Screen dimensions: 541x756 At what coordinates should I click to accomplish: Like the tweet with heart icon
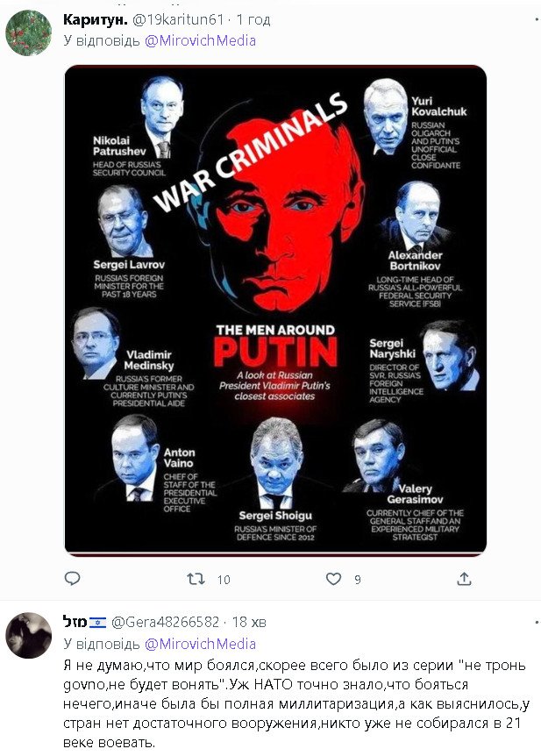pyautogui.click(x=333, y=579)
